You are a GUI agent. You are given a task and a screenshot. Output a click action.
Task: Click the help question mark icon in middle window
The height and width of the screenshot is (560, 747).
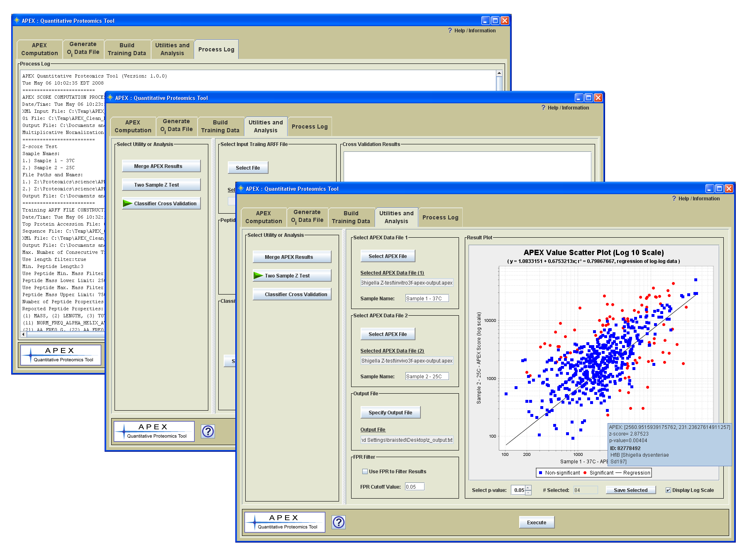tap(208, 431)
